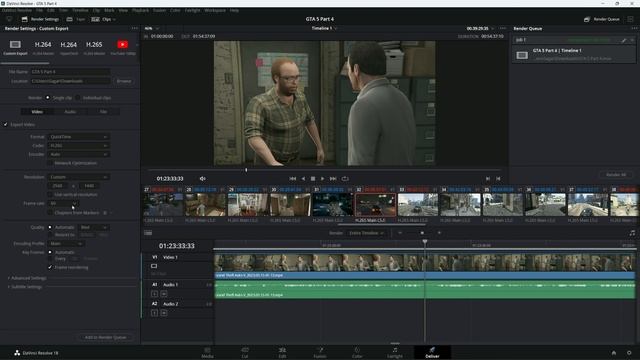Select the Single clip render option
640x360 pixels.
coord(48,98)
